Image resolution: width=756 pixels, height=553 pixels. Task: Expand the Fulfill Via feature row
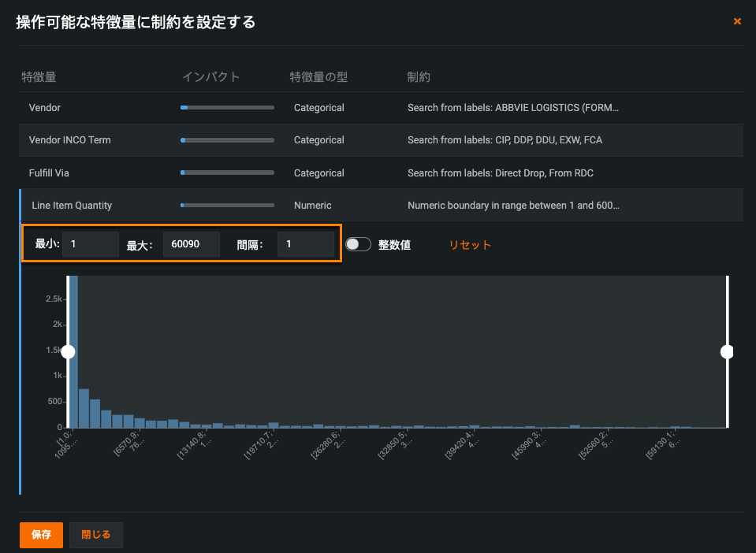pos(54,173)
